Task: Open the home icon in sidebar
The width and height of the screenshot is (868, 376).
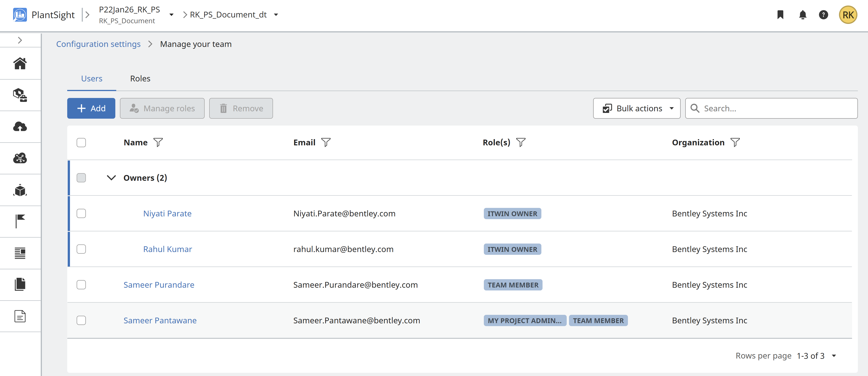Action: click(x=20, y=63)
